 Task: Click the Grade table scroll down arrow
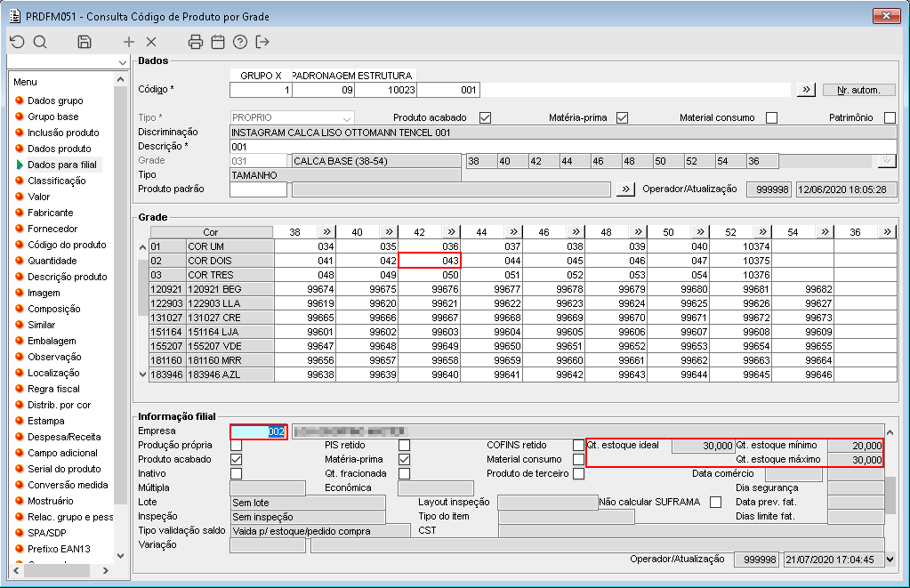pos(142,375)
